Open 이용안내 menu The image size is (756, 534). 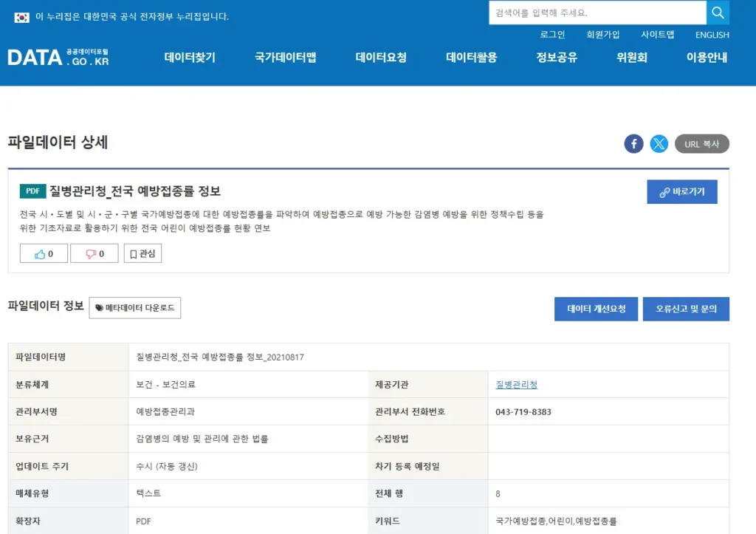point(707,58)
